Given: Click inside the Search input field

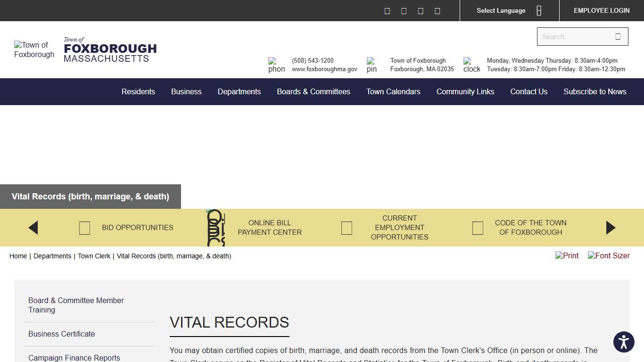Looking at the screenshot, I should 575,36.
